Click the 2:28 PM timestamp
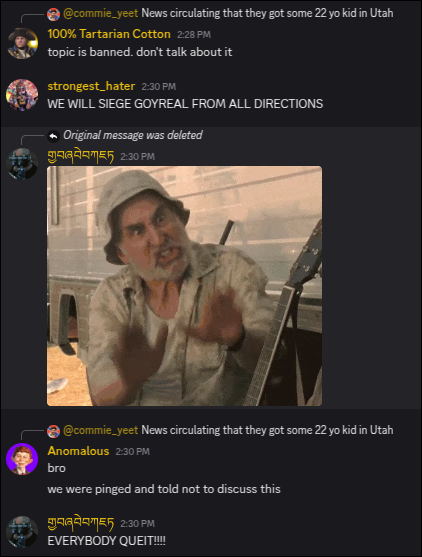422x557 pixels. (x=194, y=35)
